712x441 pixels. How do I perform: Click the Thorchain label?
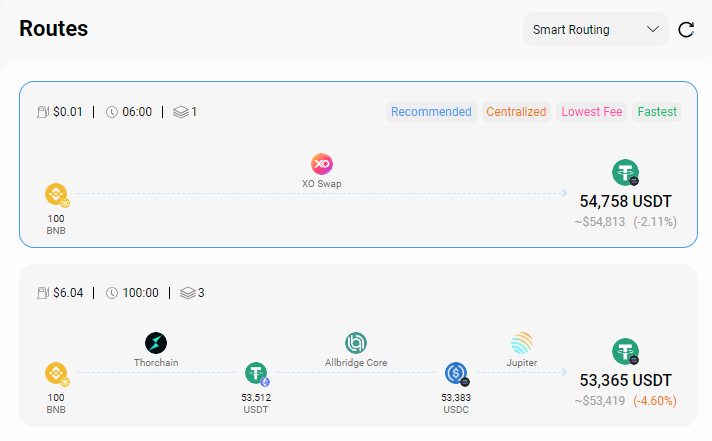(x=156, y=362)
